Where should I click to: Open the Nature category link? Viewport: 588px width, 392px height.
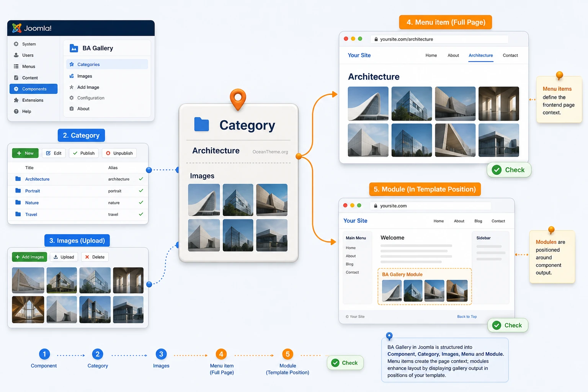[x=32, y=203]
